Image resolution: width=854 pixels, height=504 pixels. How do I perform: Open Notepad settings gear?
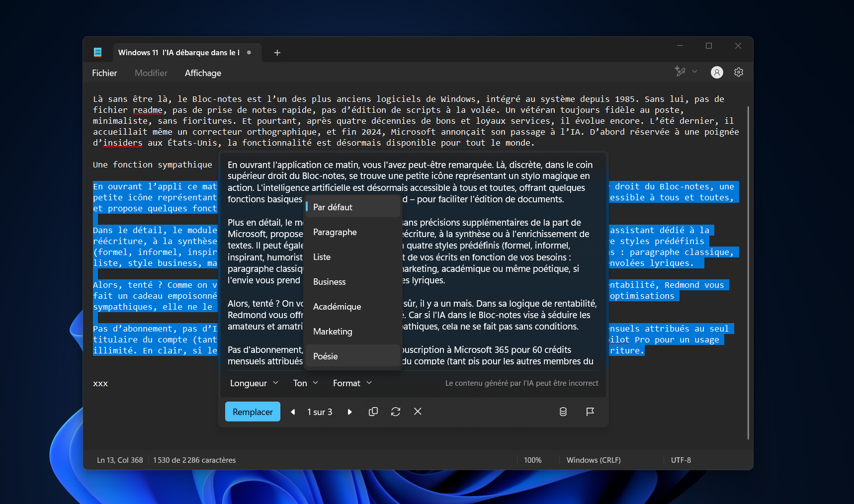coord(738,72)
